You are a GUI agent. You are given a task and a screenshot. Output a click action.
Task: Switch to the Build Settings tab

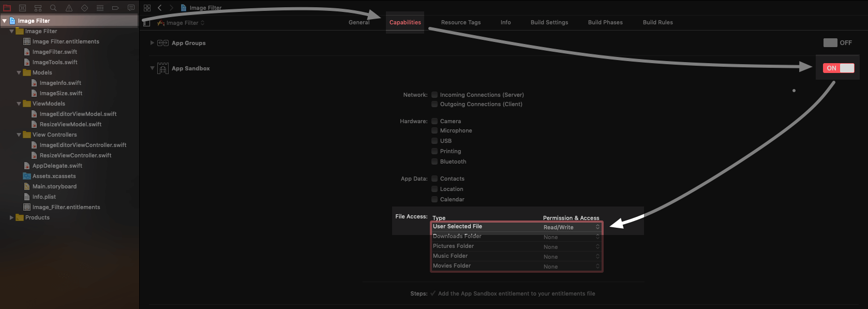549,22
